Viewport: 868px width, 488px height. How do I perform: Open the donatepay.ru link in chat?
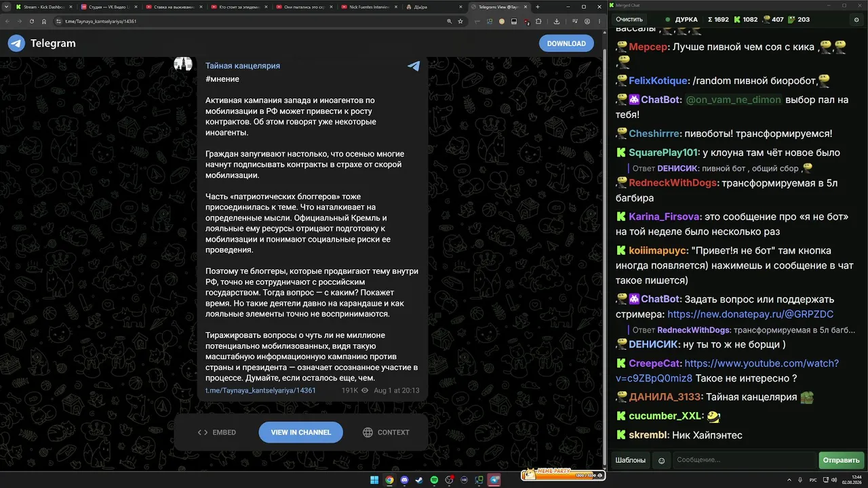tap(751, 314)
